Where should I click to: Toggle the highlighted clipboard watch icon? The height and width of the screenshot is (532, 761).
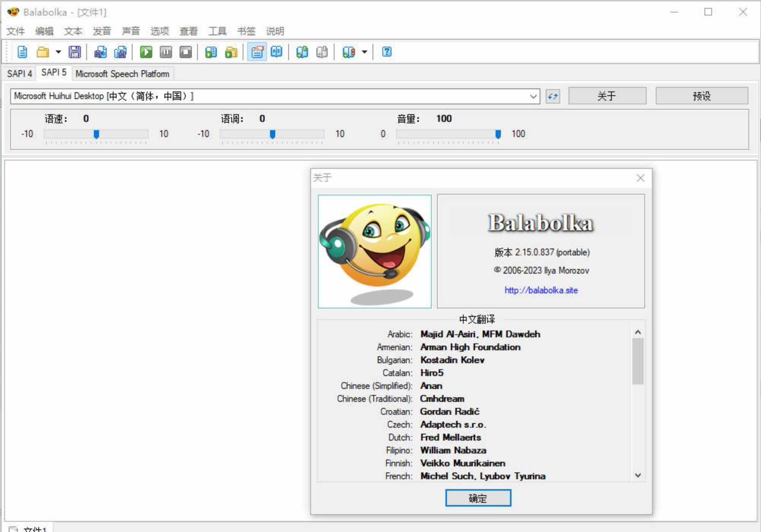coord(257,52)
